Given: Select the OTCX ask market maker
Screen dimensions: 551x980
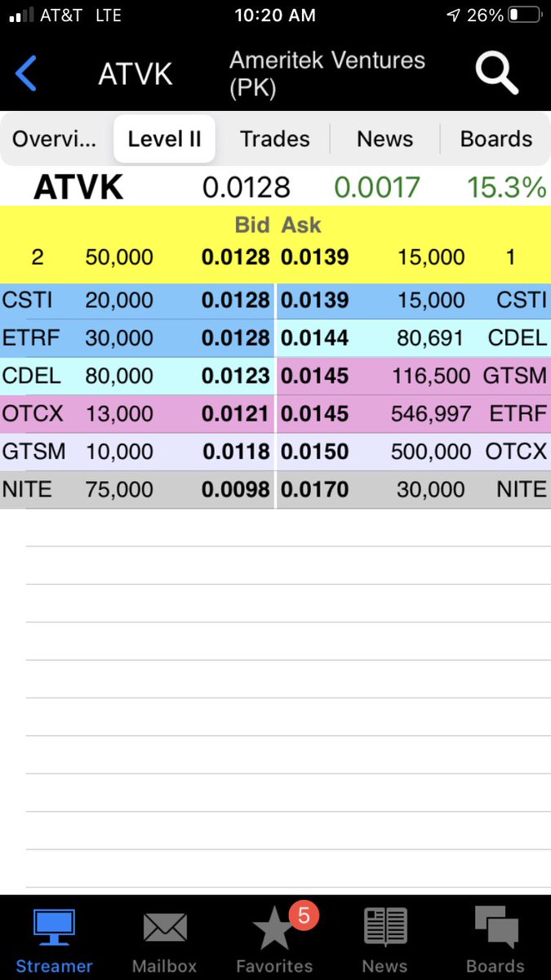Looking at the screenshot, I should pyautogui.click(x=516, y=451).
